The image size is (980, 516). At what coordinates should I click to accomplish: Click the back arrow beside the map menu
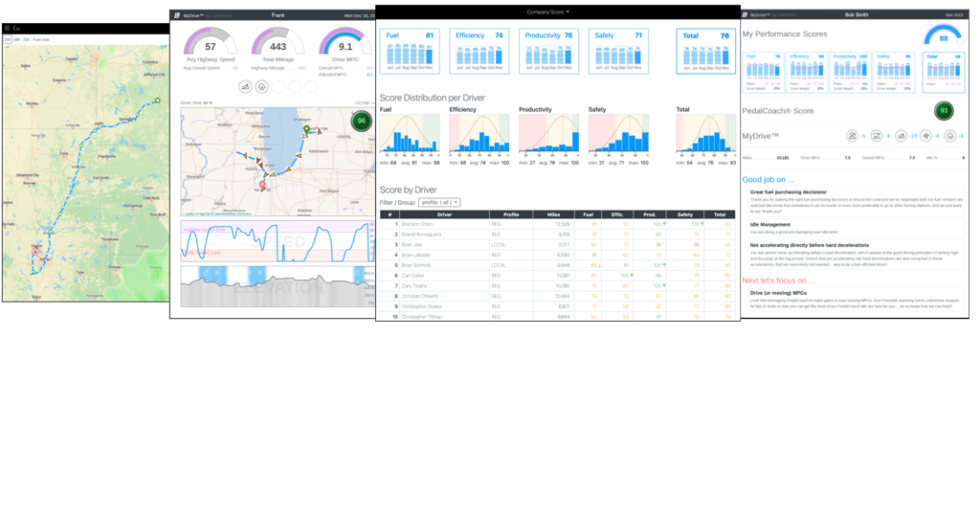[16, 30]
